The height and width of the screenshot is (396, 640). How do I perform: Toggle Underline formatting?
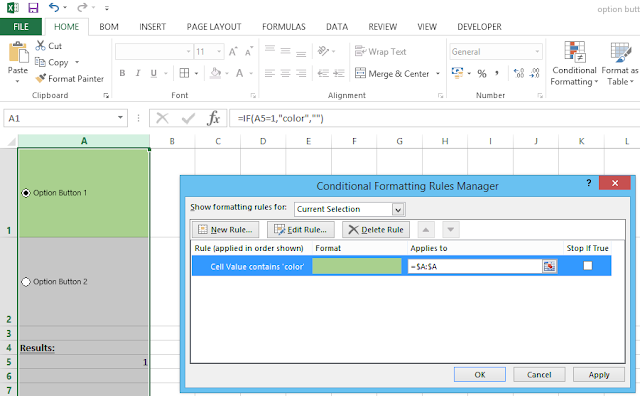153,73
